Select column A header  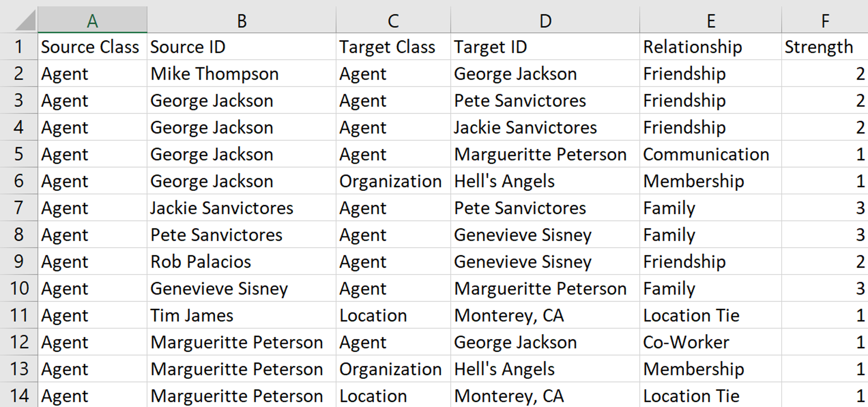pyautogui.click(x=92, y=21)
